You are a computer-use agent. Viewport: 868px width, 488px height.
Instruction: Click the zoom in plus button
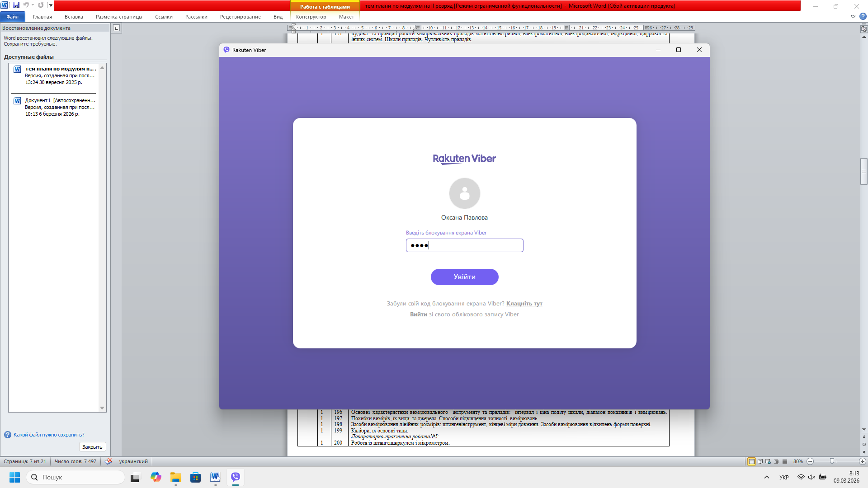click(863, 461)
